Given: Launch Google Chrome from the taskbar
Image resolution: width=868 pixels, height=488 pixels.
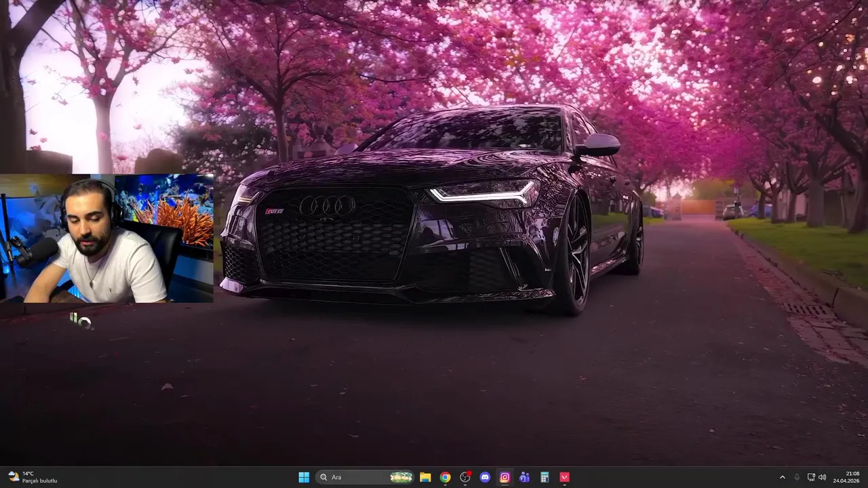Looking at the screenshot, I should pyautogui.click(x=445, y=477).
